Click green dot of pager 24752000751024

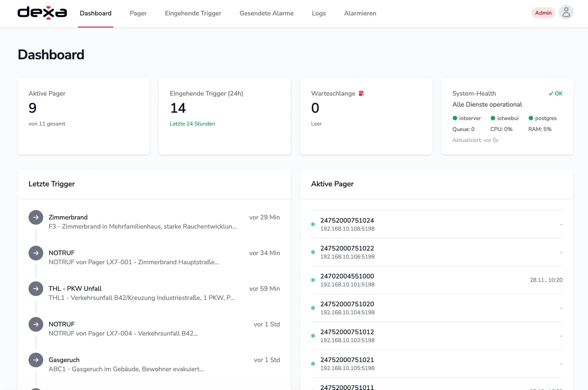[x=313, y=224]
